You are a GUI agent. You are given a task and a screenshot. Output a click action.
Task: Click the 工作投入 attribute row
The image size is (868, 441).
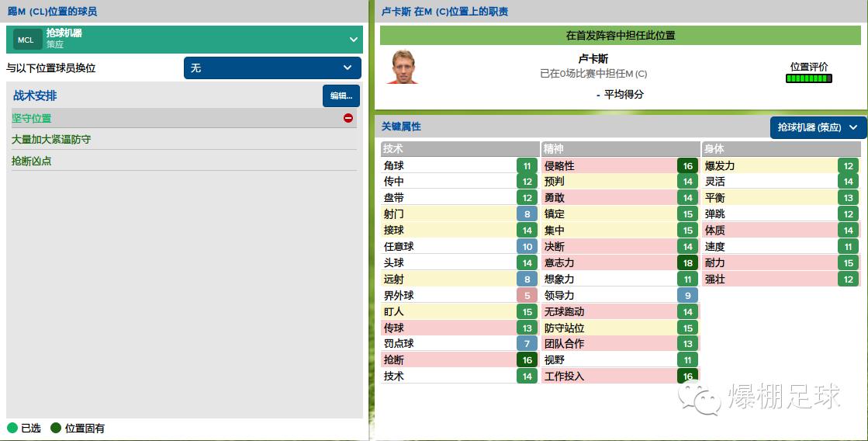(x=620, y=377)
